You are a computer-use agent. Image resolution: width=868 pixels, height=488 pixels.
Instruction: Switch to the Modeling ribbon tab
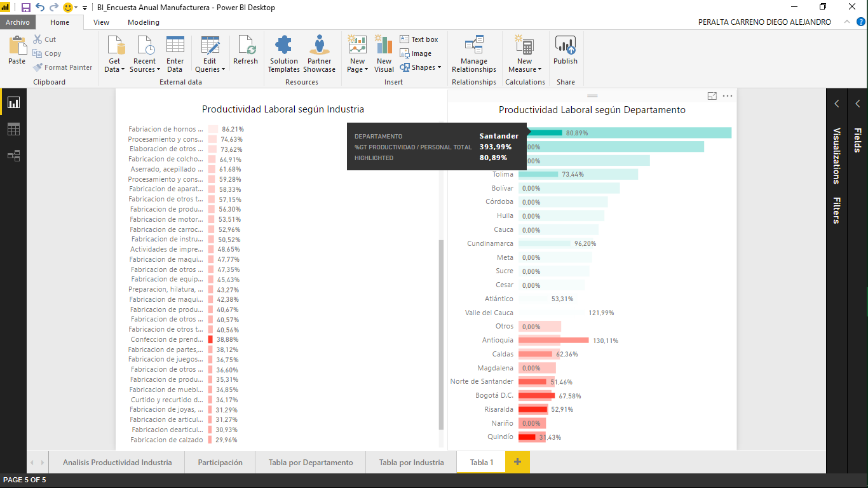144,22
